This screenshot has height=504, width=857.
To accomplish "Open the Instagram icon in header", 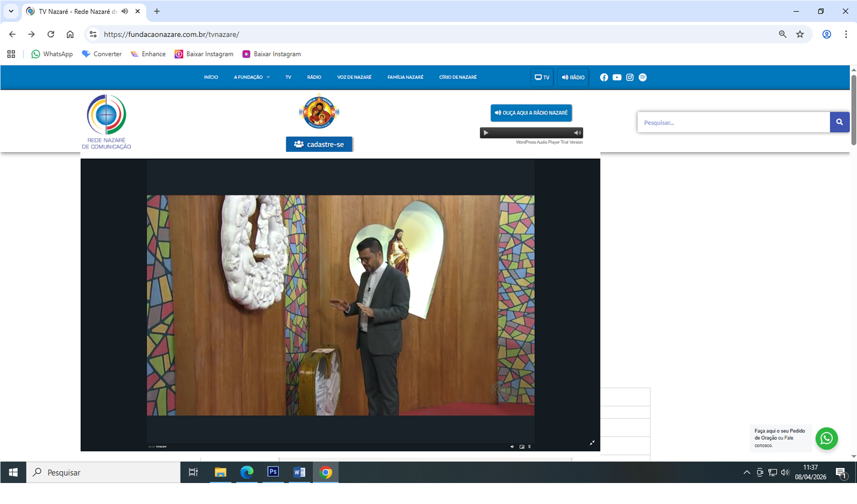I will [x=630, y=77].
